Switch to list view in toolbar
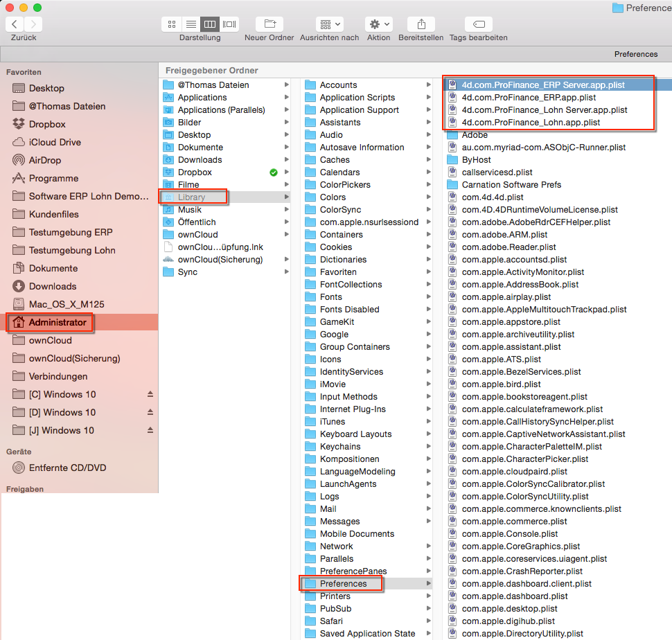672x640 pixels. [x=191, y=24]
